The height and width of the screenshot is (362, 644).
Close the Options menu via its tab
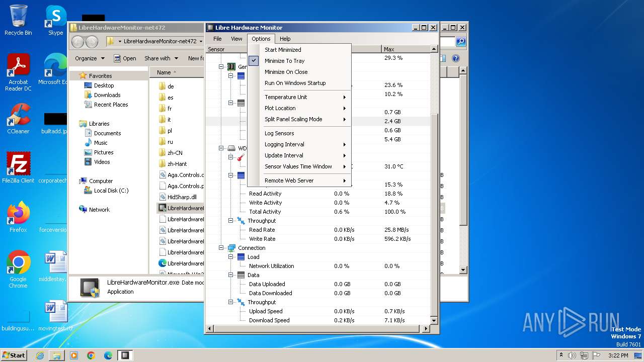pyautogui.click(x=261, y=39)
